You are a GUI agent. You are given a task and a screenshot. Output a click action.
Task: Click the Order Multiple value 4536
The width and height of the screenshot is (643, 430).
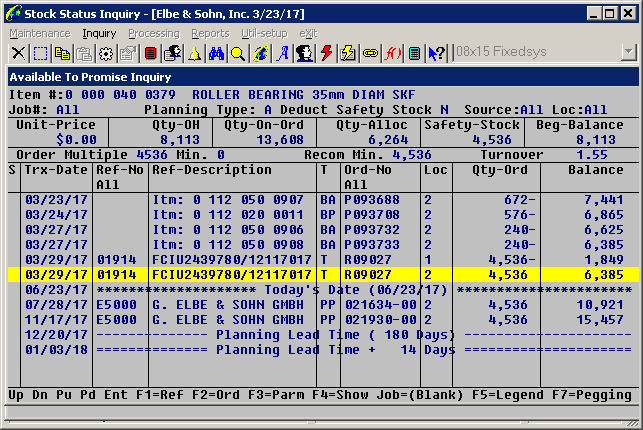(x=152, y=155)
